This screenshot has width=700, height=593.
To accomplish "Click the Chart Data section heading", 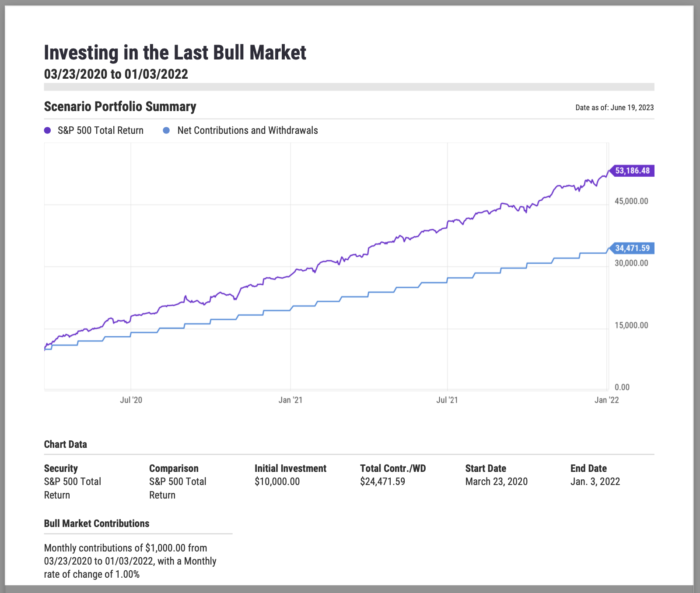I will click(x=66, y=444).
